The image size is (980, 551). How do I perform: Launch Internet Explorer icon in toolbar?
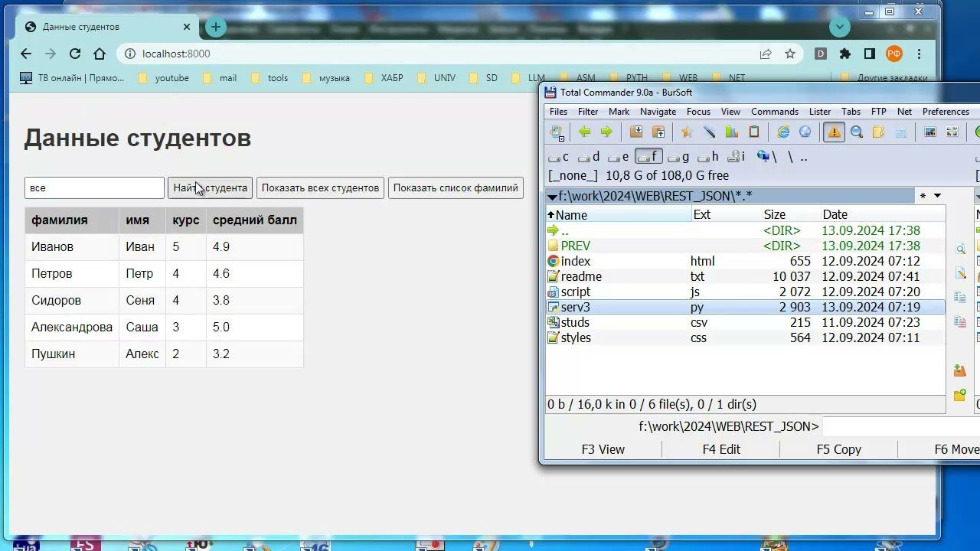(x=783, y=132)
